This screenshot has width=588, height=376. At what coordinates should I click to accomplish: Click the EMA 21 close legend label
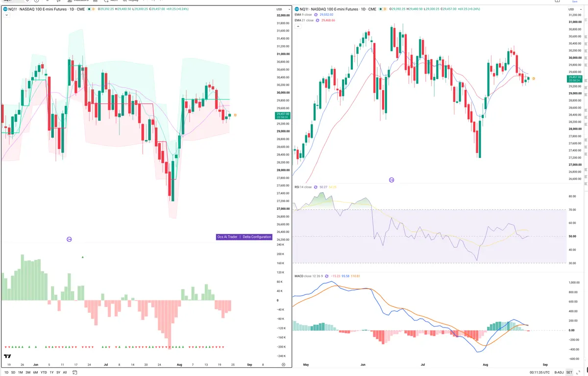[x=305, y=20]
